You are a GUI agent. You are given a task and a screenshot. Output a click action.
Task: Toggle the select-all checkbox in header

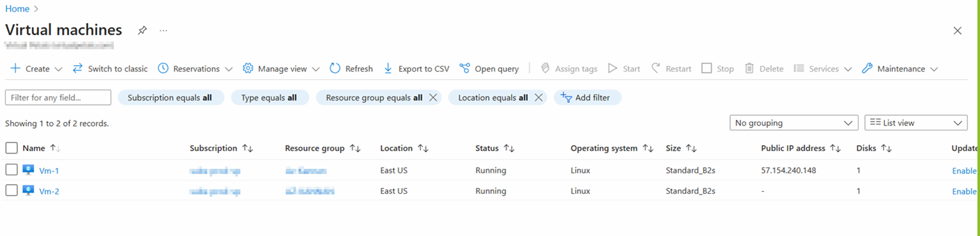point(11,148)
